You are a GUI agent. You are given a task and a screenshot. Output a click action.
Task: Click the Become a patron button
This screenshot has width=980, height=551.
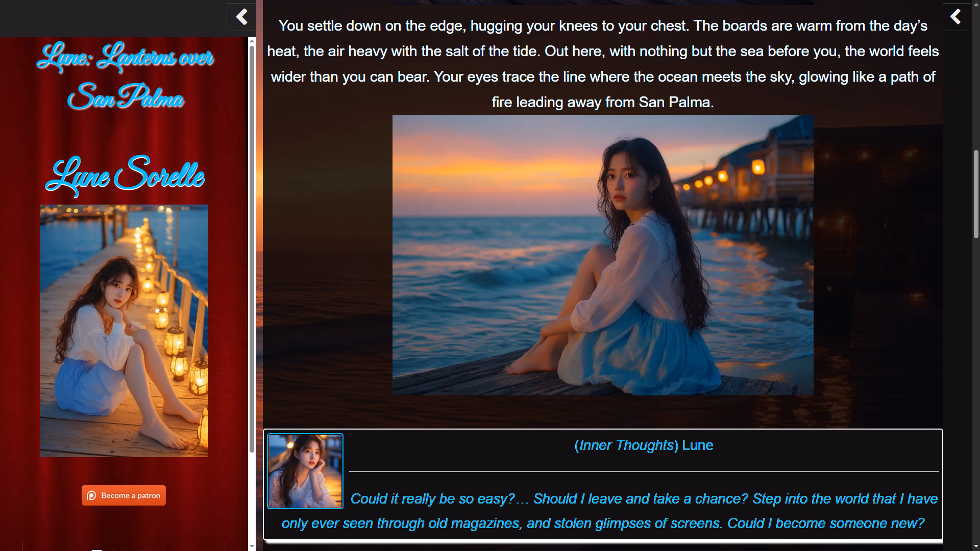click(124, 495)
